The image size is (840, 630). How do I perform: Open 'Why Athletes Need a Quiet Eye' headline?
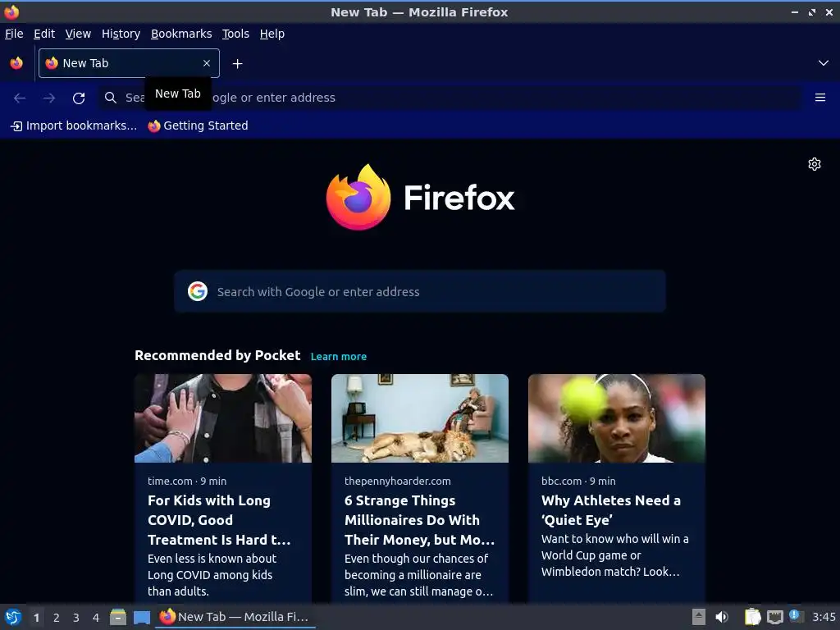tap(610, 510)
